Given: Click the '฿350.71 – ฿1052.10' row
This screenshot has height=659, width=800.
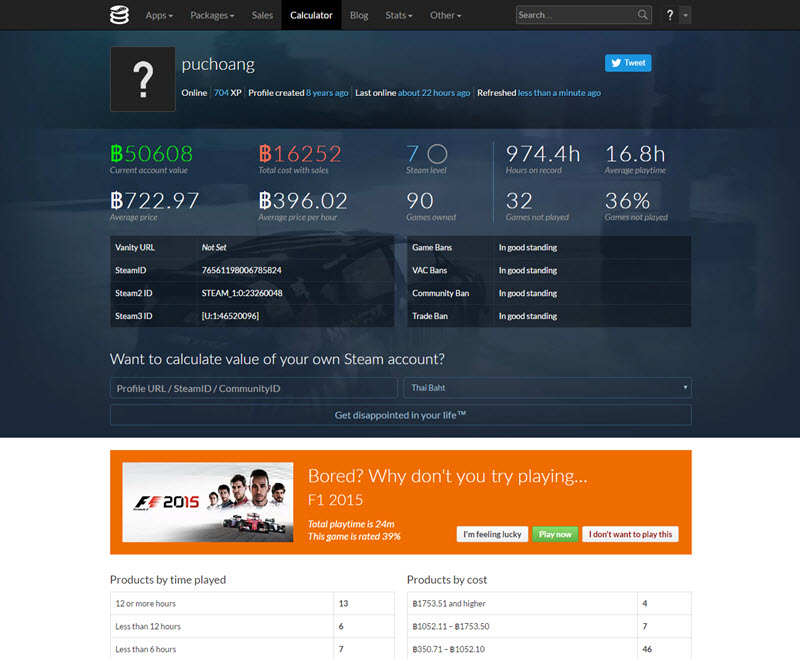Looking at the screenshot, I should coord(549,649).
